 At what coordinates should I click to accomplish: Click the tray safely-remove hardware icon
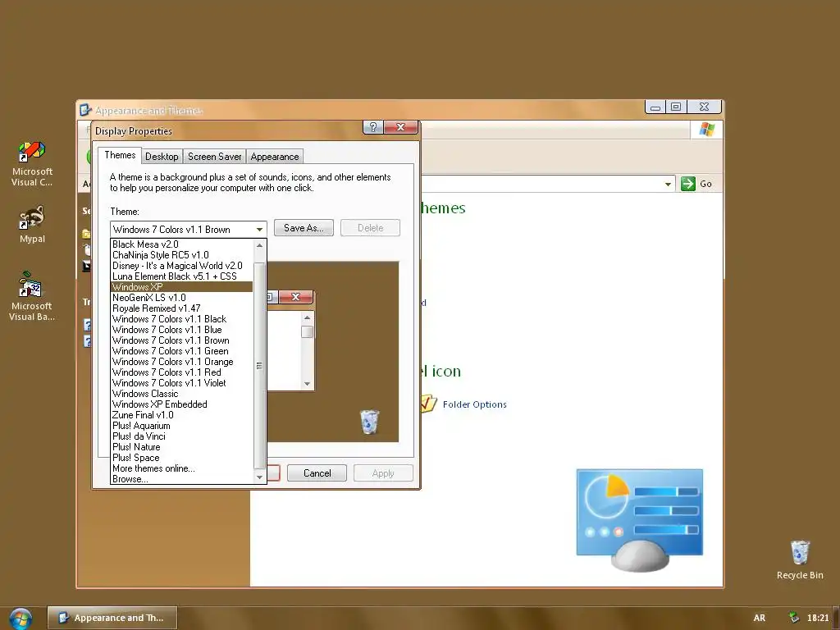pos(793,617)
